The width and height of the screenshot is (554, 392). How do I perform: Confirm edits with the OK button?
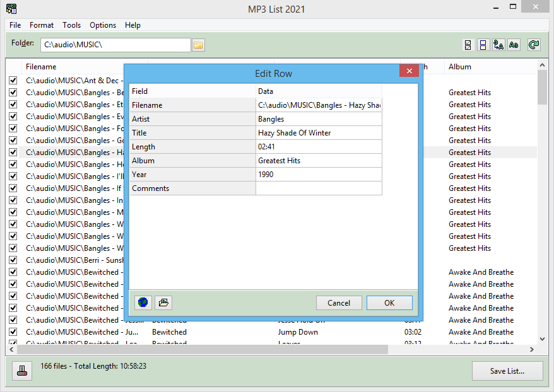[389, 303]
